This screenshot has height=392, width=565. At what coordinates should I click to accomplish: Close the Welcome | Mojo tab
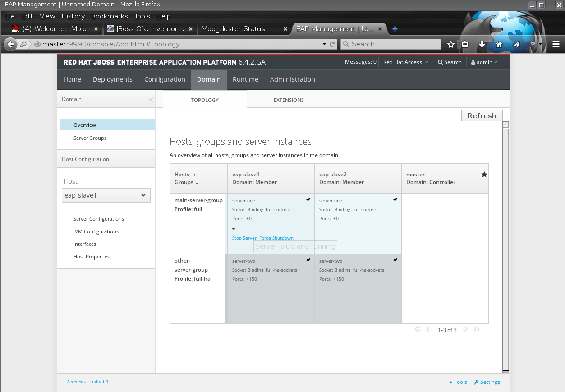[x=96, y=29]
